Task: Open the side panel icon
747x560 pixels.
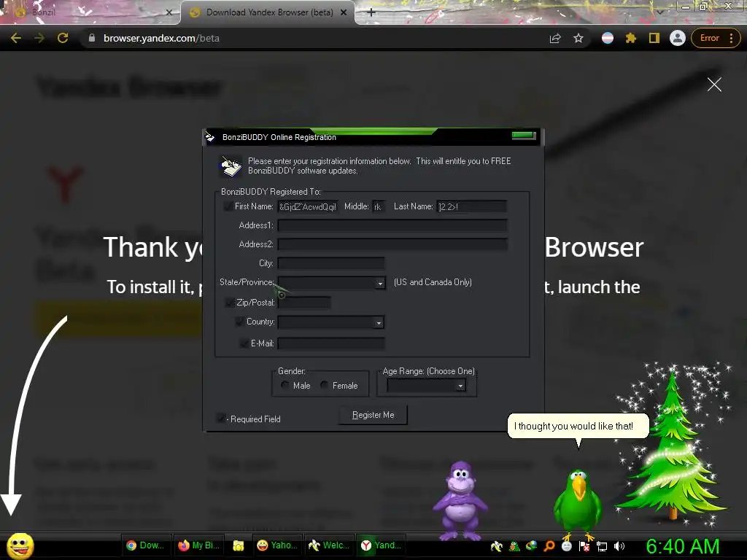Action: pos(654,38)
